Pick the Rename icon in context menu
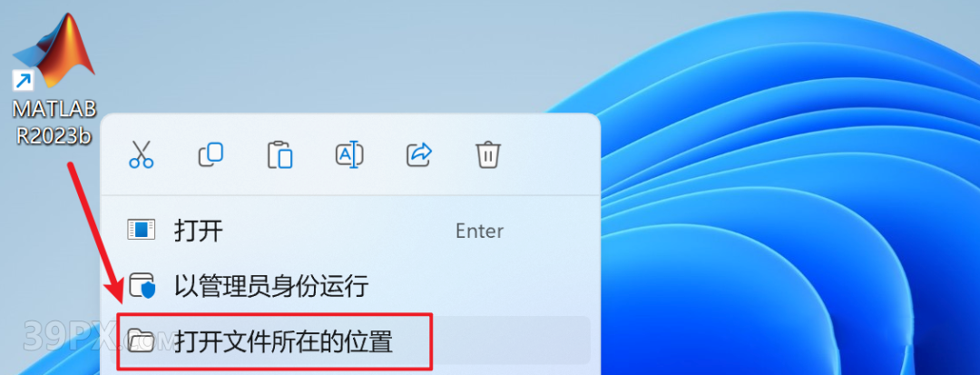This screenshot has height=375, width=980. tap(349, 154)
